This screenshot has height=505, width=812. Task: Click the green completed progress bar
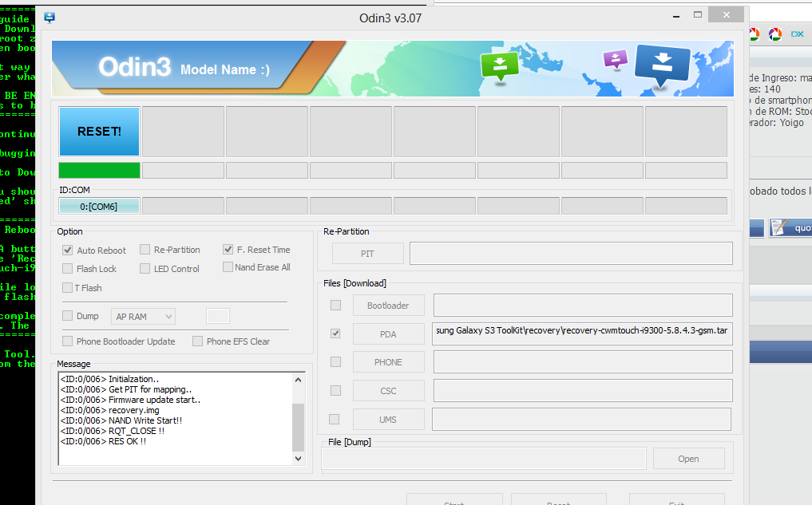point(100,170)
